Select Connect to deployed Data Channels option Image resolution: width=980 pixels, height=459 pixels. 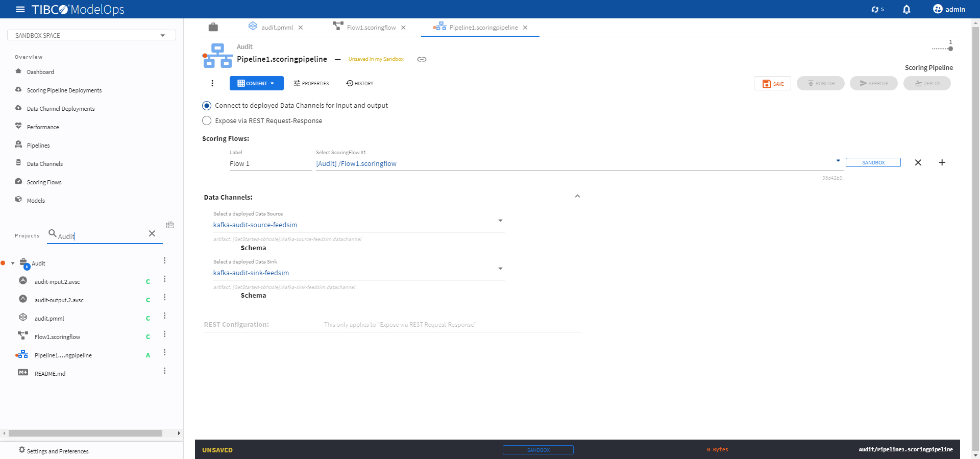pyautogui.click(x=207, y=106)
